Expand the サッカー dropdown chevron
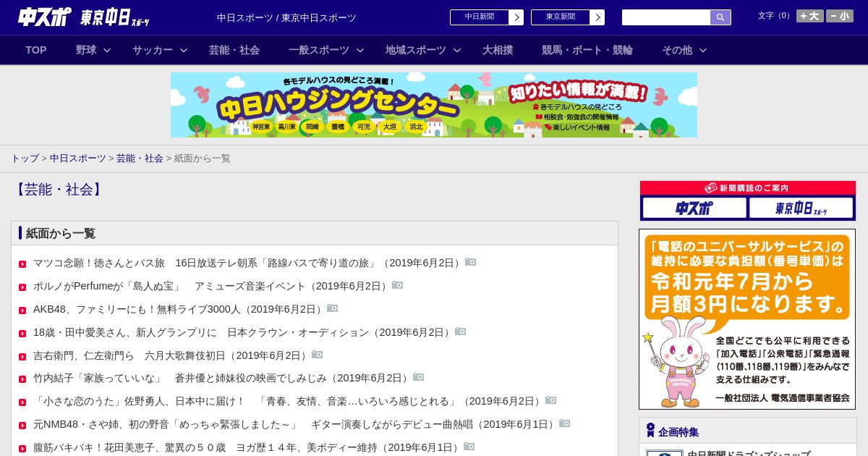The width and height of the screenshot is (868, 456). pyautogui.click(x=184, y=50)
